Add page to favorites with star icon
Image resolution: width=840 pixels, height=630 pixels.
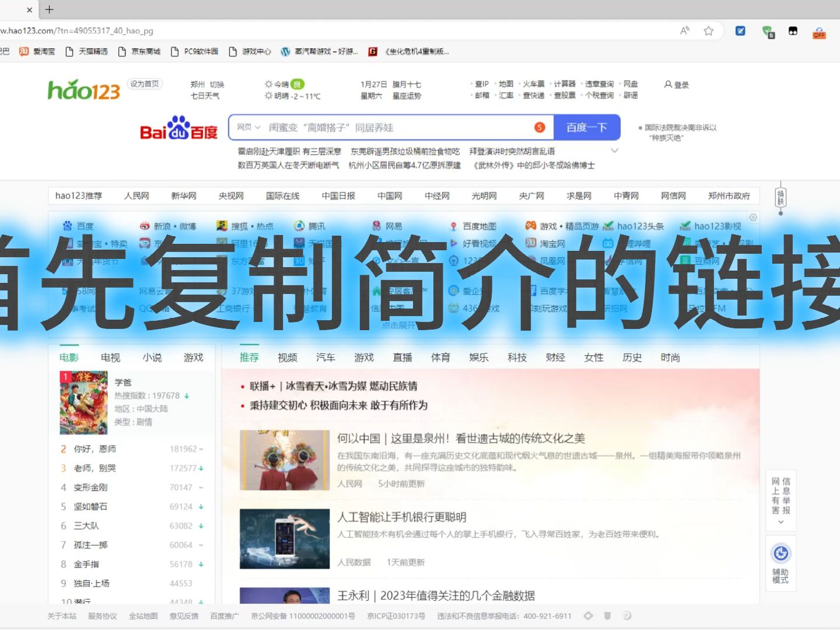click(x=709, y=31)
